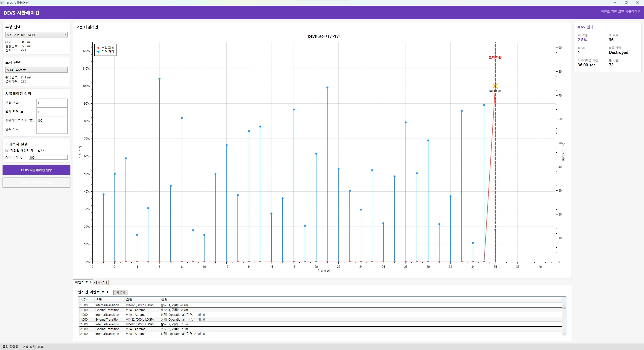The height and width of the screenshot is (350, 644).
Task: Click event log scroll down arrow
Action: [x=564, y=334]
